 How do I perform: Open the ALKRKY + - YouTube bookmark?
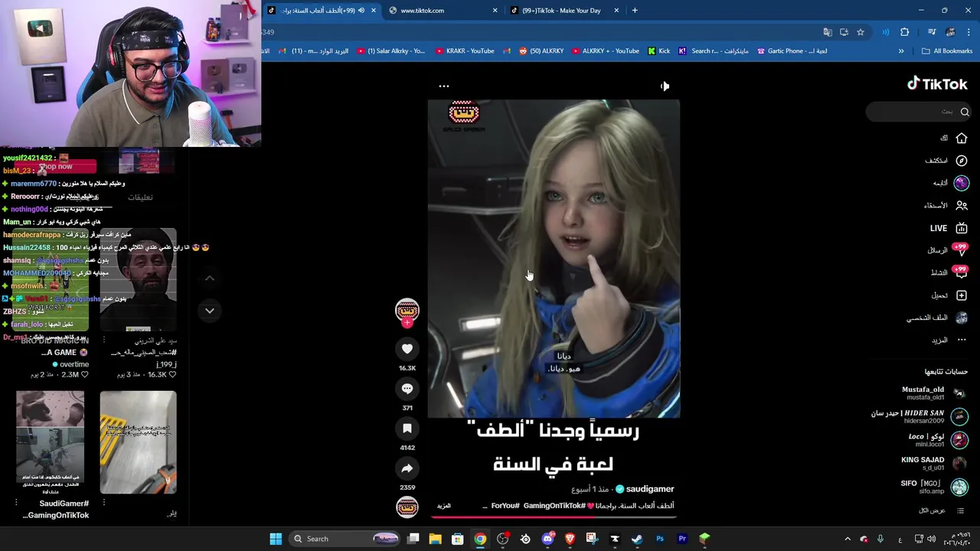(x=604, y=51)
